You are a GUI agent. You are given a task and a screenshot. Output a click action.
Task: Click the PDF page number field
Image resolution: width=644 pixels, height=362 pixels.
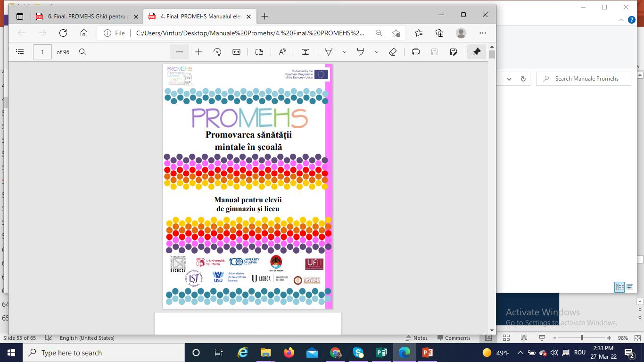(x=42, y=52)
